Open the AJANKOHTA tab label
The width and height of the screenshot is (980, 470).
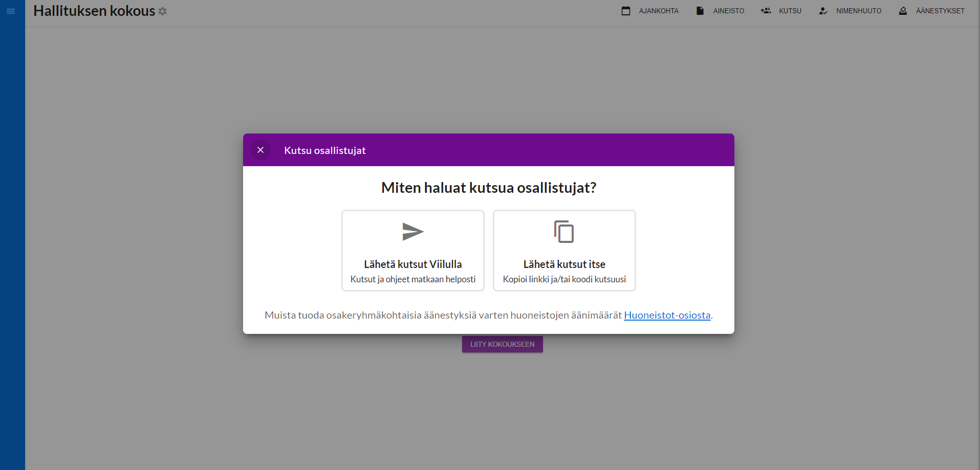(659, 11)
